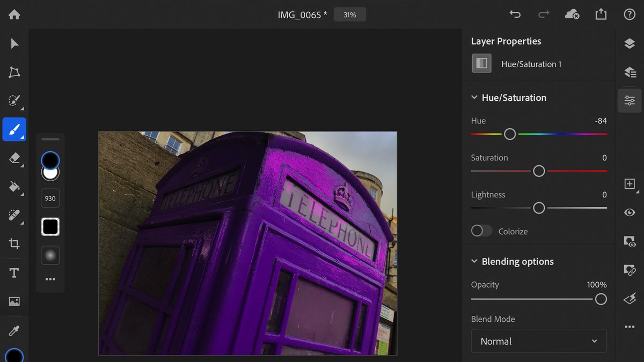Image resolution: width=644 pixels, height=362 pixels.
Task: Open the Place Image tool
Action: (14, 301)
